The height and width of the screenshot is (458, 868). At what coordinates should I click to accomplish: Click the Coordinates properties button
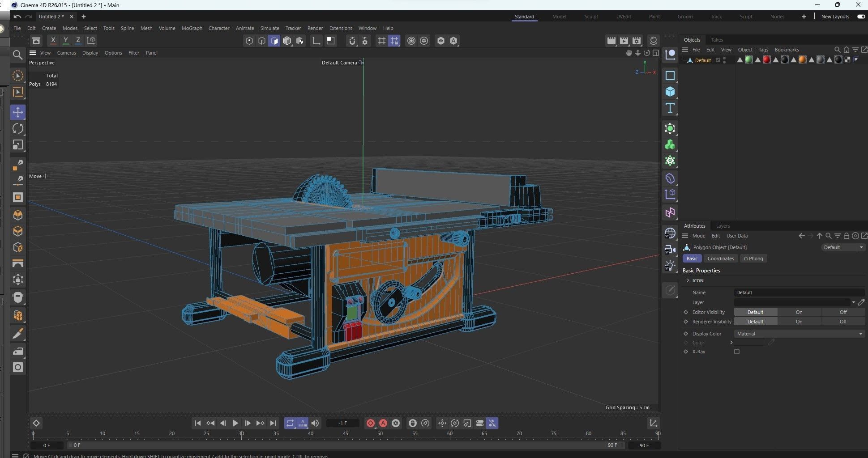click(721, 259)
